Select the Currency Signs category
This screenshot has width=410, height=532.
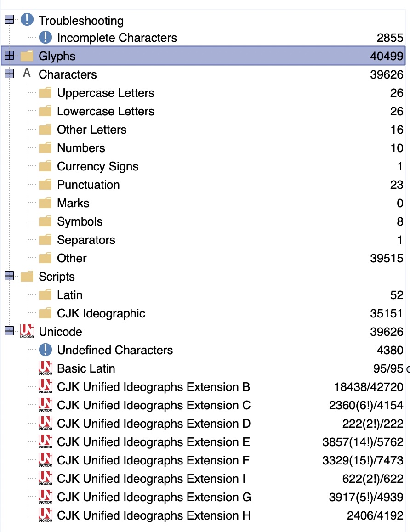point(97,166)
